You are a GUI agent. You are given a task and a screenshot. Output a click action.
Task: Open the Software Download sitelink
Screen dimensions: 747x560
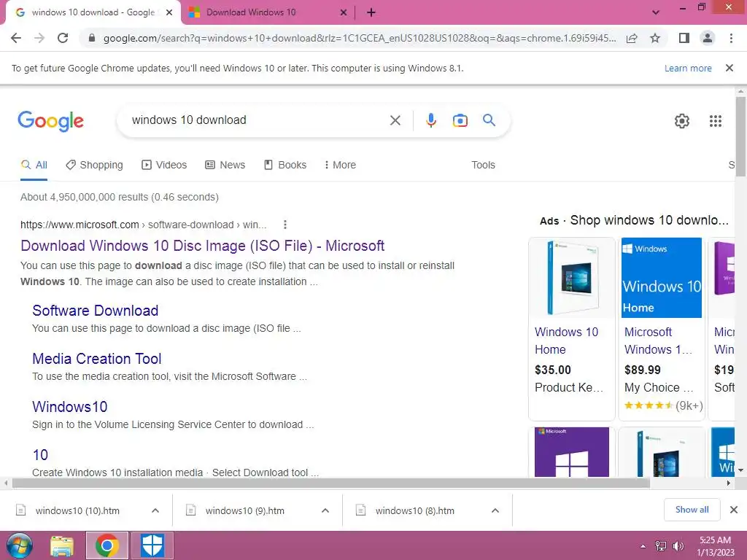[96, 311]
